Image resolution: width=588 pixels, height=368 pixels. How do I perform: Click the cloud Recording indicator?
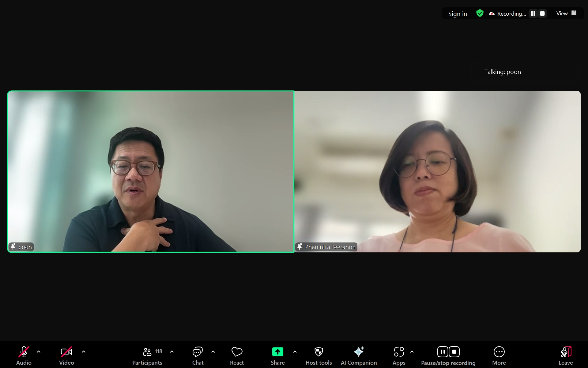[507, 14]
